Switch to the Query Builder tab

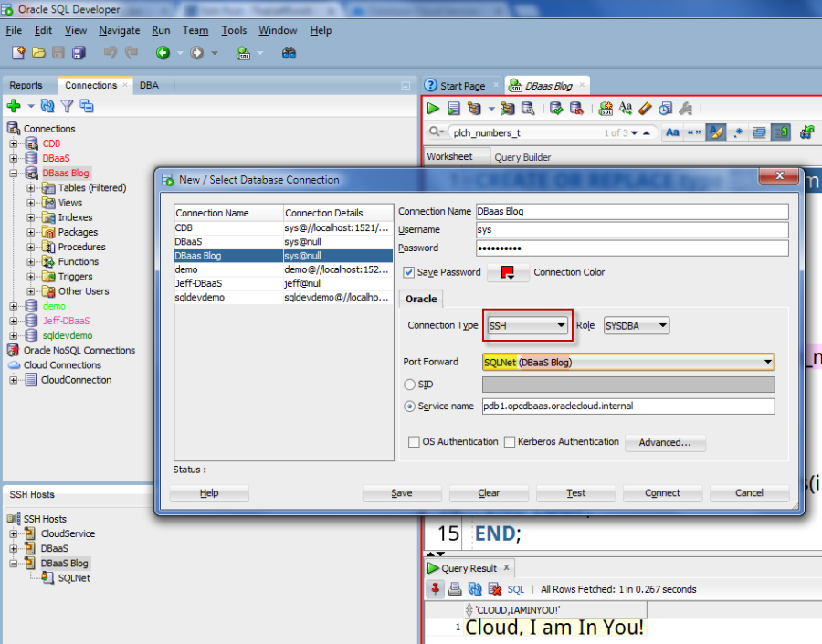(522, 157)
